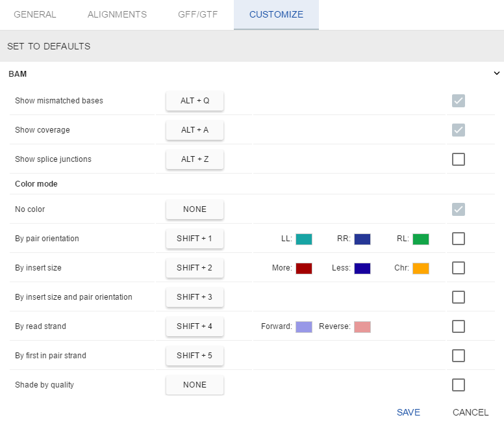This screenshot has height=422, width=504.
Task: Check By insert size and pair orientation
Action: (459, 297)
